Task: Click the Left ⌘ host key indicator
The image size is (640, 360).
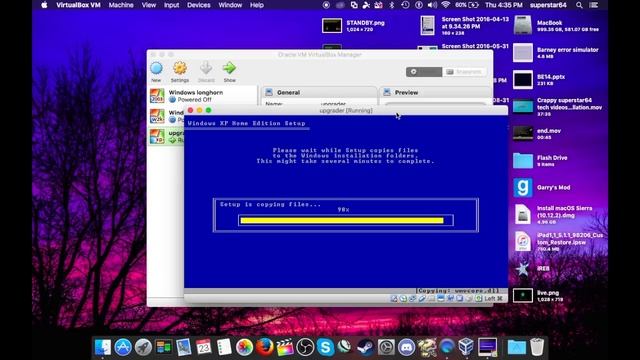Action: tap(493, 299)
